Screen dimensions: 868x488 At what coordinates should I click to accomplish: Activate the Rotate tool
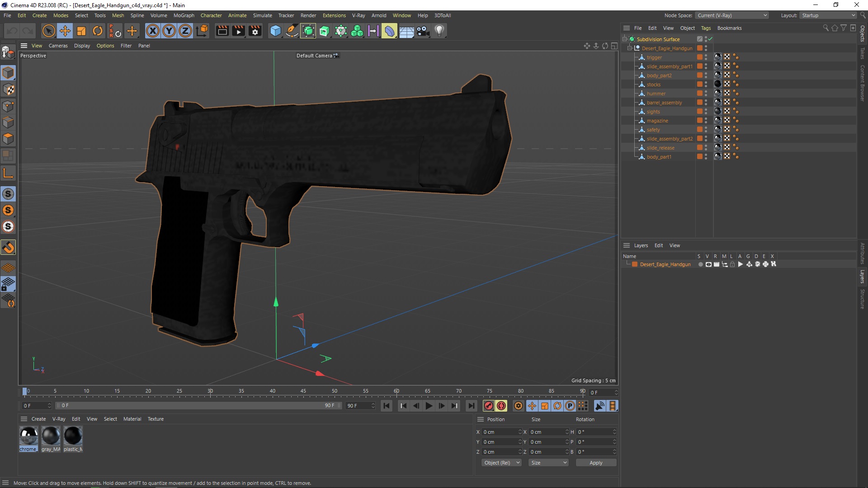(x=98, y=31)
